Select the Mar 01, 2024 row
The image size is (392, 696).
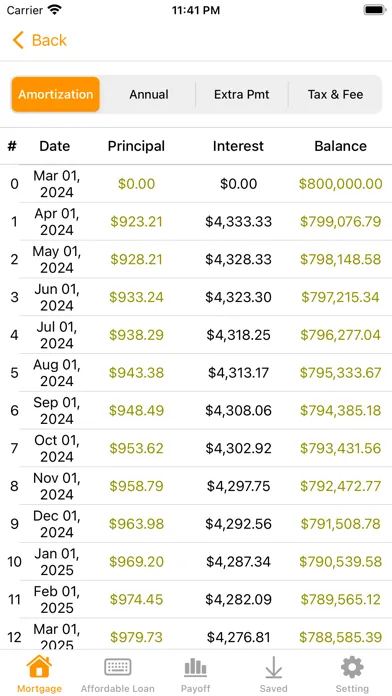pos(196,184)
